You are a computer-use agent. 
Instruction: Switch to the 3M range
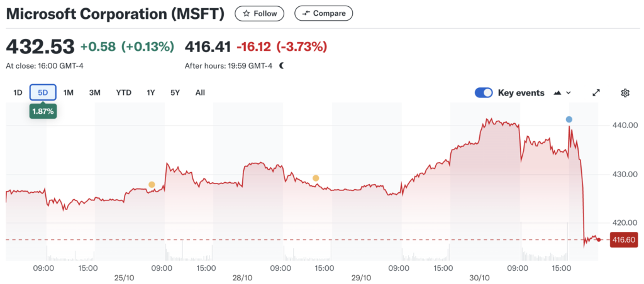pos(95,93)
